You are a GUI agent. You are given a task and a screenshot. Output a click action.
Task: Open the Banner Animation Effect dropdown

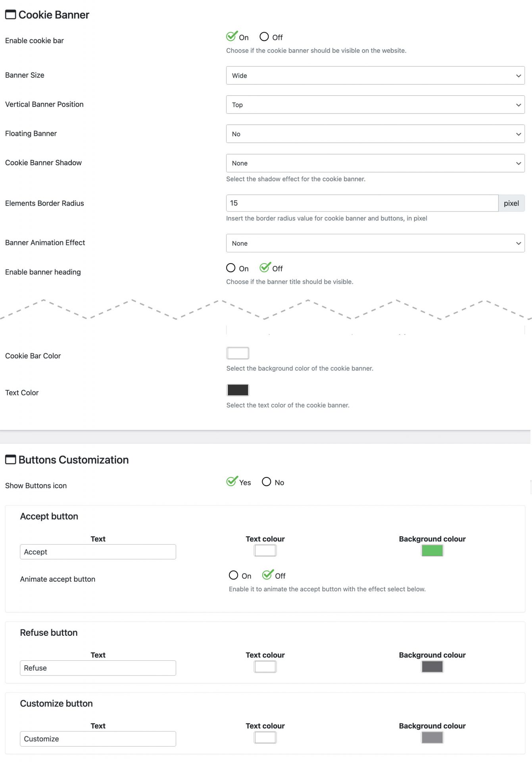(375, 243)
